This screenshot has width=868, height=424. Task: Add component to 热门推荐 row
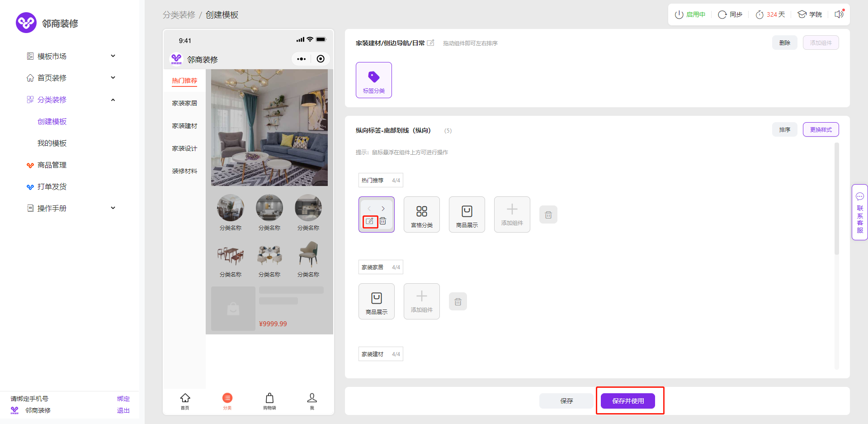click(x=512, y=214)
